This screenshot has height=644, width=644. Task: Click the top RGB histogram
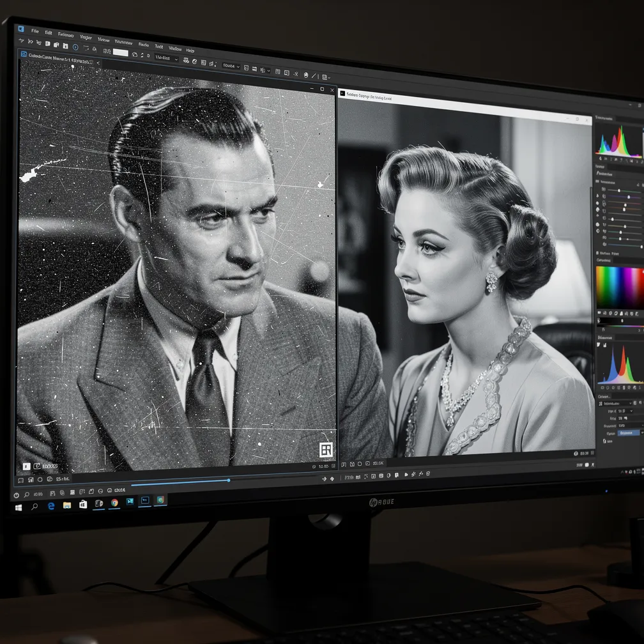pyautogui.click(x=619, y=141)
